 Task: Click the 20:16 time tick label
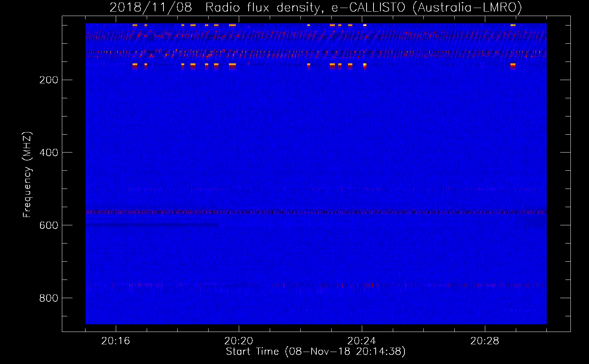click(116, 341)
